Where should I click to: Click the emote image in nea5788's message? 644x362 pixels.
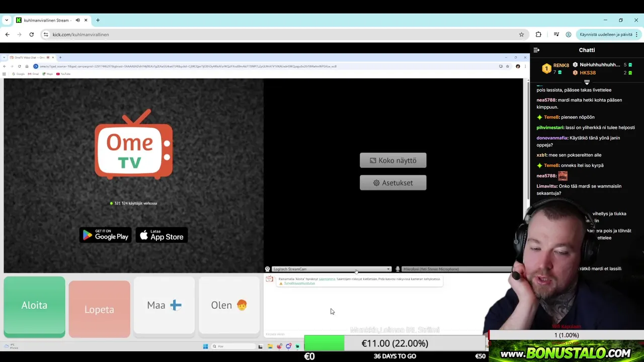click(x=562, y=175)
